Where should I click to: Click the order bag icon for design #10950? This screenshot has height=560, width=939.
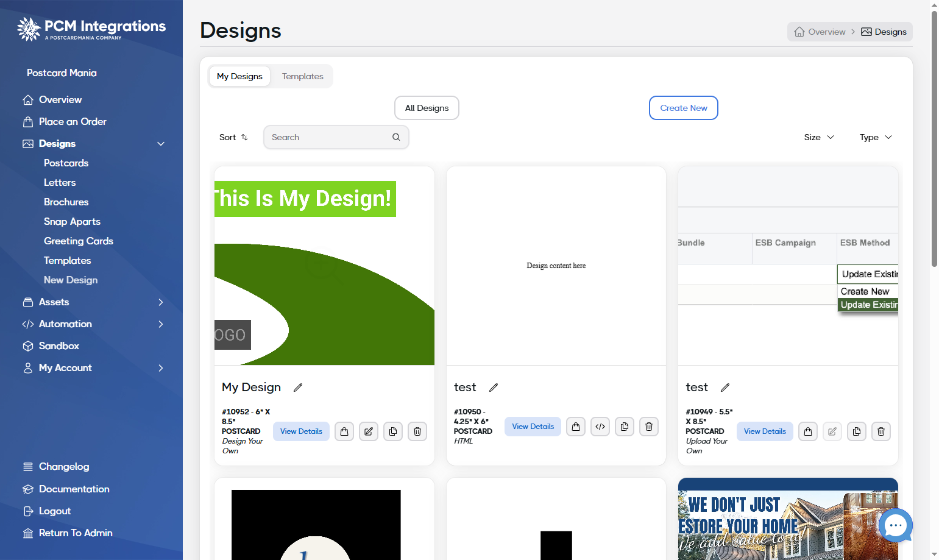click(576, 427)
